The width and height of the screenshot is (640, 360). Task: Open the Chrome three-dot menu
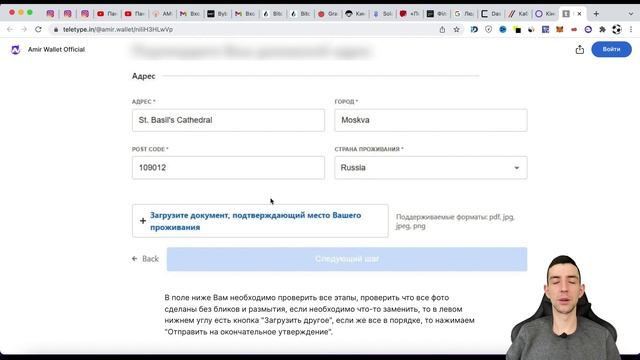(631, 29)
